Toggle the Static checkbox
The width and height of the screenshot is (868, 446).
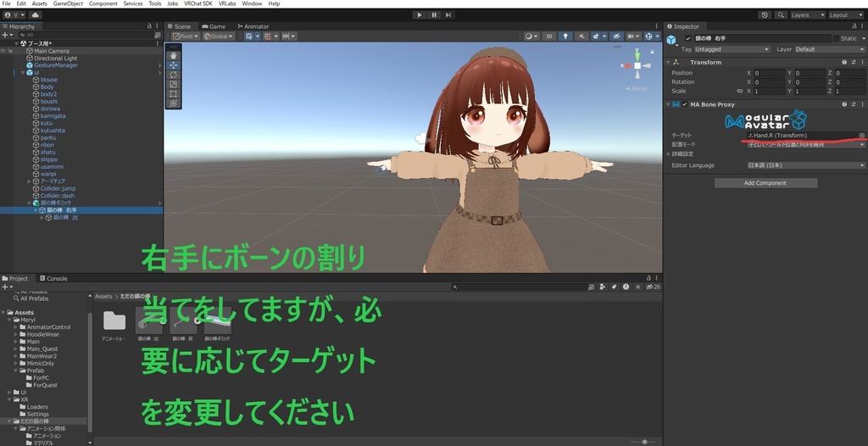click(836, 38)
